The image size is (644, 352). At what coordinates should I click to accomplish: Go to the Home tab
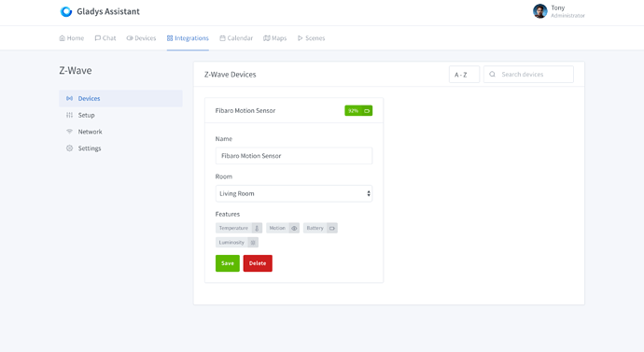click(x=72, y=38)
